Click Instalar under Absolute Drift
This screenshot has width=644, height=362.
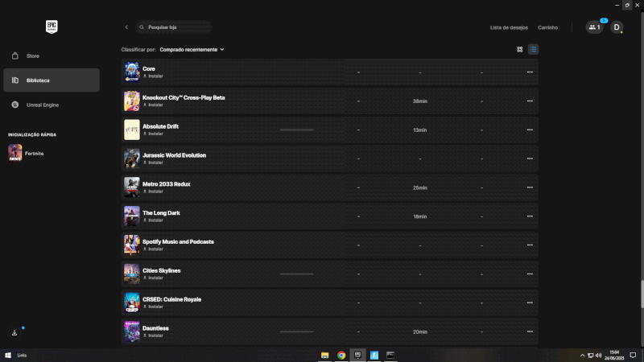click(x=153, y=134)
